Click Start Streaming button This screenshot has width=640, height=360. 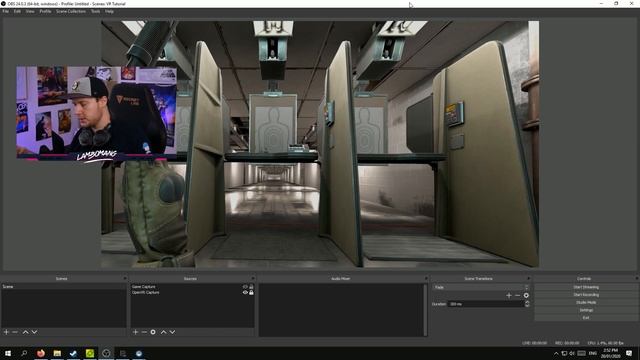586,287
